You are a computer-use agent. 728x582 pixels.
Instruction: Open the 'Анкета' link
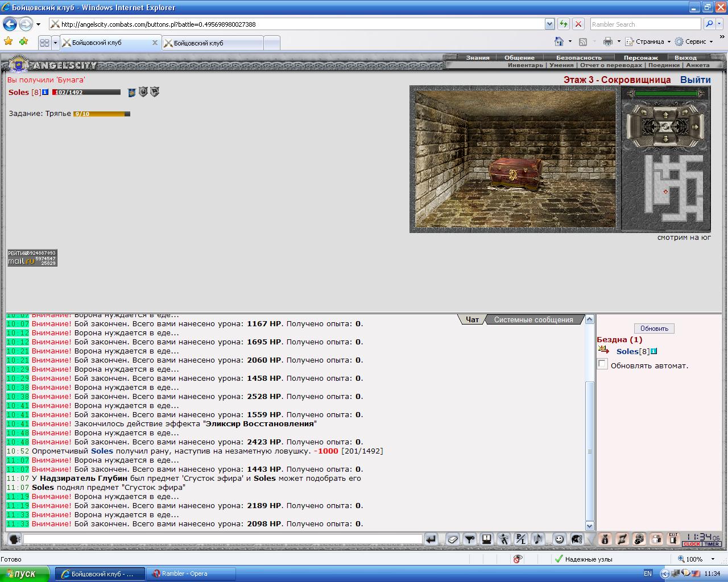pos(698,65)
